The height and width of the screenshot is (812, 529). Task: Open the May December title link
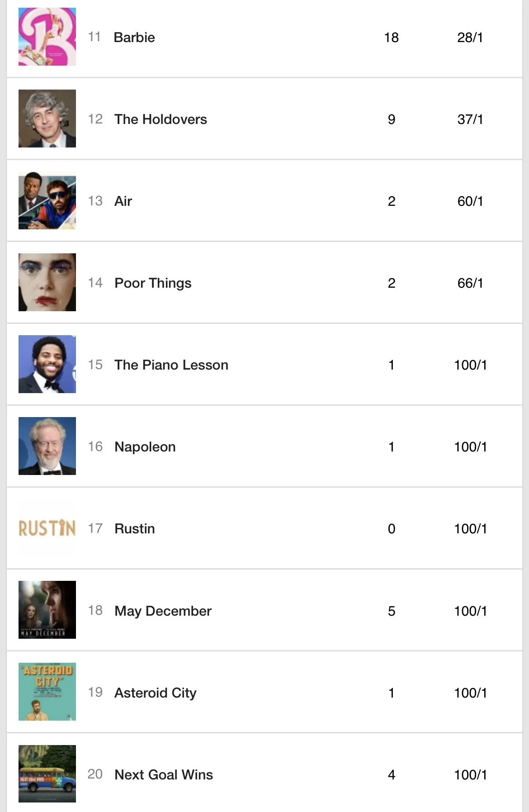click(163, 611)
